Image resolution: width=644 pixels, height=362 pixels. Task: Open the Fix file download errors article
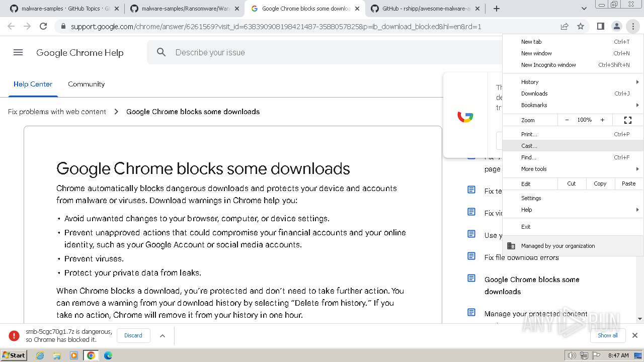(522, 257)
